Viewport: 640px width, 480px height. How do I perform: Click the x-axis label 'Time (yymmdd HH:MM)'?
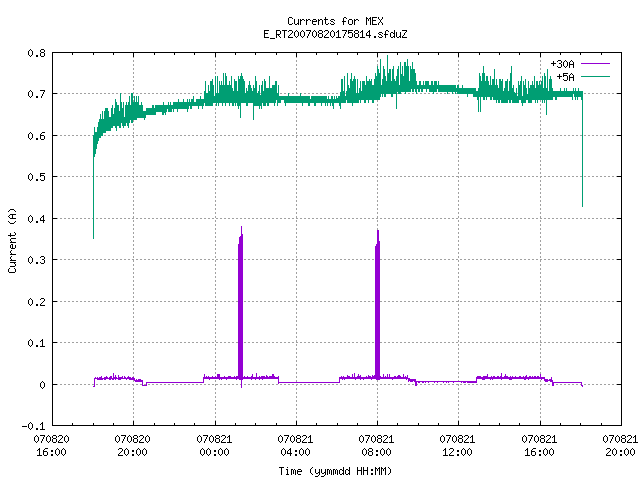pyautogui.click(x=335, y=471)
